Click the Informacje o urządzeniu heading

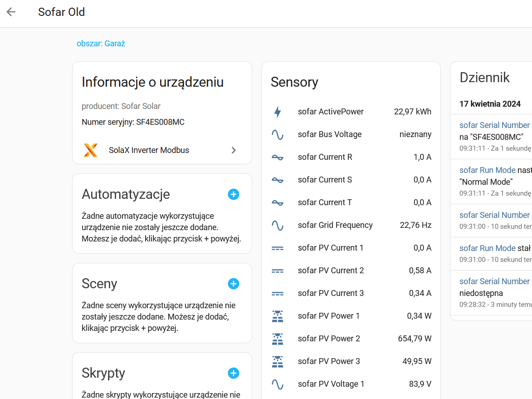point(153,82)
